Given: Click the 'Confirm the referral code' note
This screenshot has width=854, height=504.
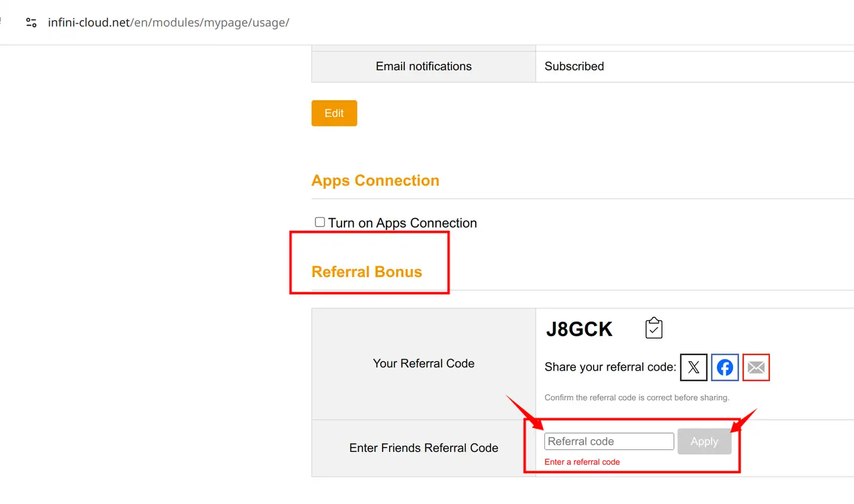Looking at the screenshot, I should (636, 398).
